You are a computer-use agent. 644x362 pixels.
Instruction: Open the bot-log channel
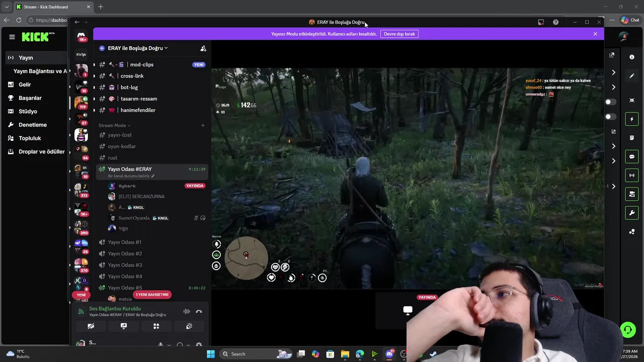pos(151,87)
